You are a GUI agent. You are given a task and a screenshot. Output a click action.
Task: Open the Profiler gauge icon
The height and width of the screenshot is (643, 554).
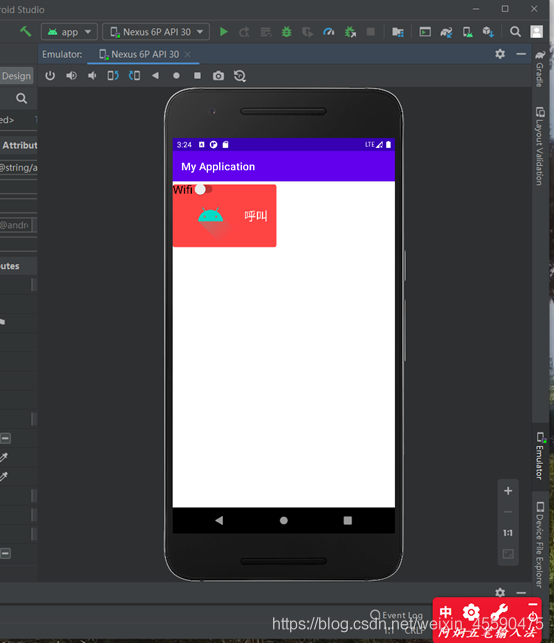(x=329, y=32)
